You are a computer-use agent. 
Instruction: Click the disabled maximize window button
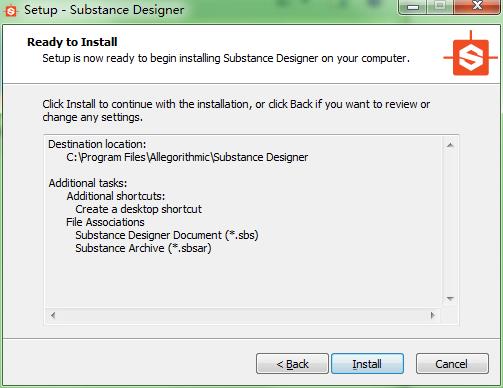(x=440, y=6)
